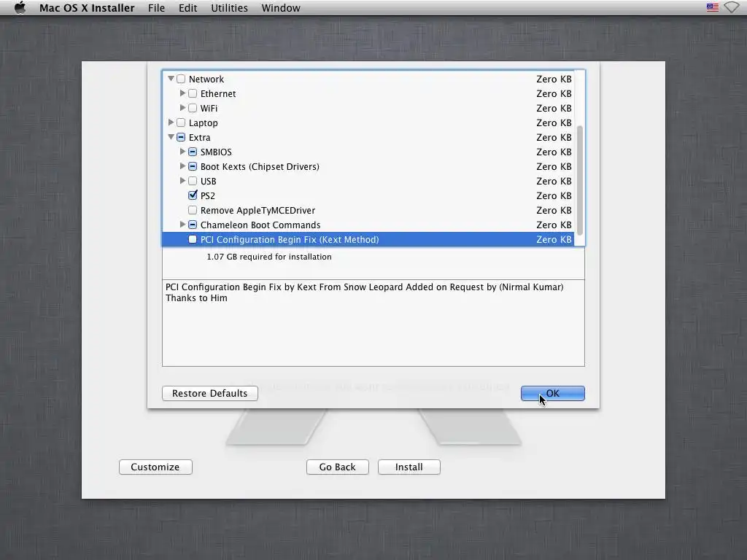Click the description text mentioning Nirmal Kumar
The image size is (747, 560).
(x=365, y=292)
